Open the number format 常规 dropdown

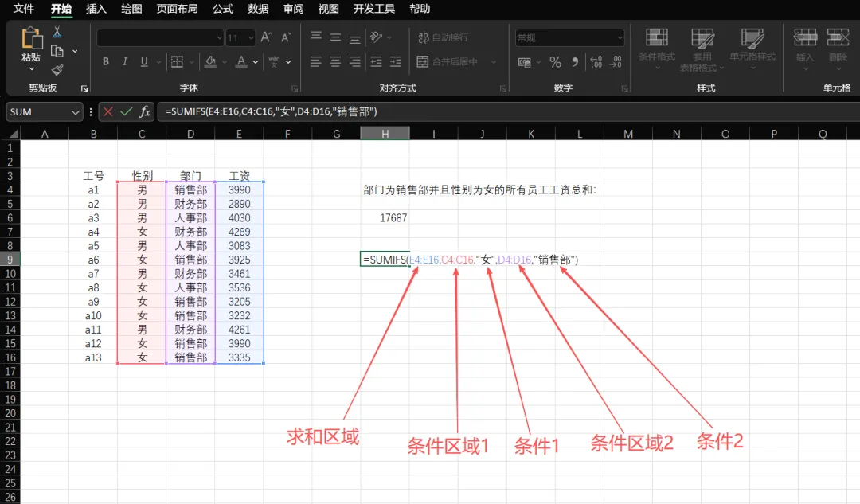tap(620, 38)
